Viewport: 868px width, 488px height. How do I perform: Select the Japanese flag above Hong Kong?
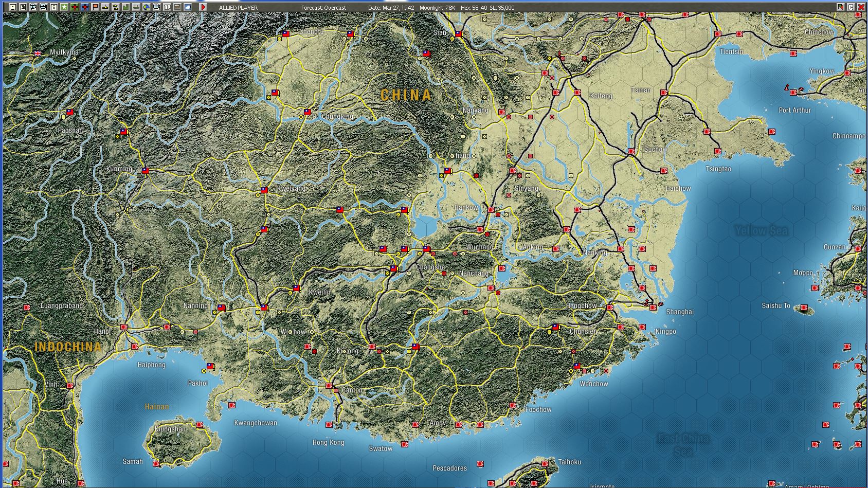coord(329,425)
